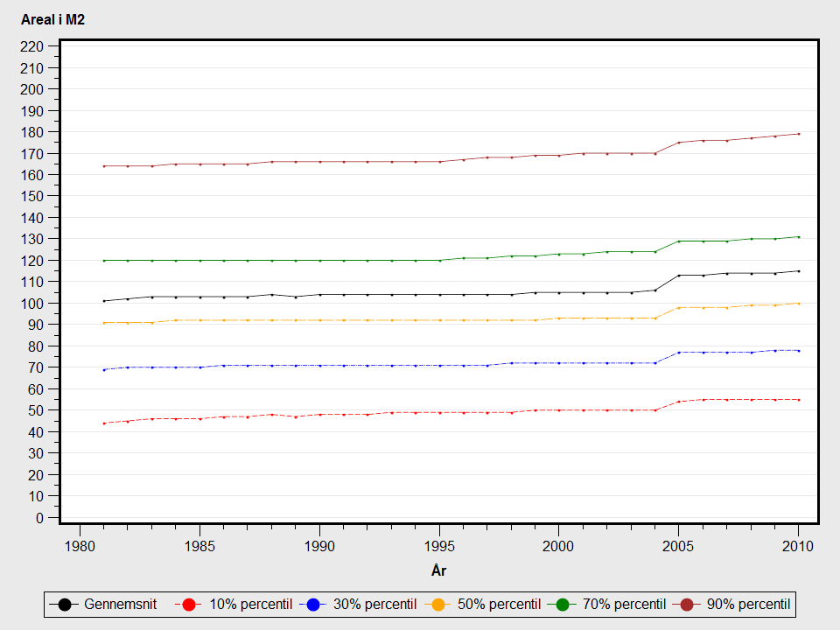Screen dimensions: 840x630
Task: Click the 'Areal i M2' y-axis title
Action: (52, 19)
